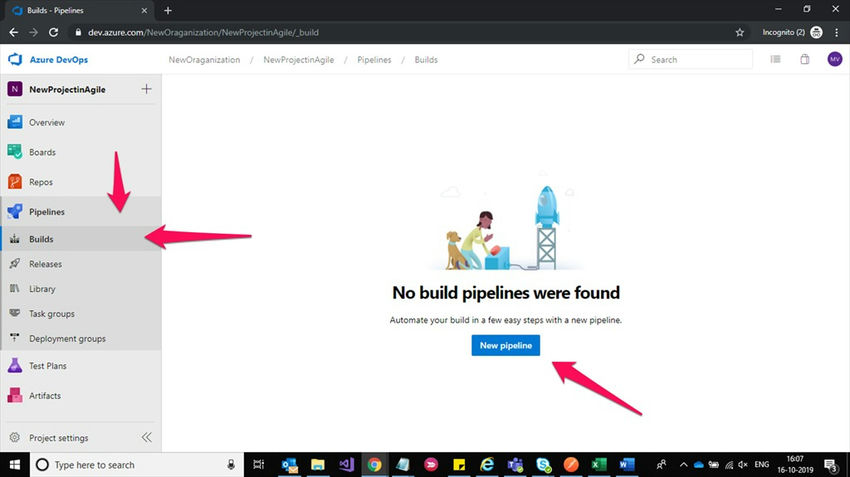The image size is (850, 477).
Task: Click the Incognito profile icon
Action: pos(816,33)
